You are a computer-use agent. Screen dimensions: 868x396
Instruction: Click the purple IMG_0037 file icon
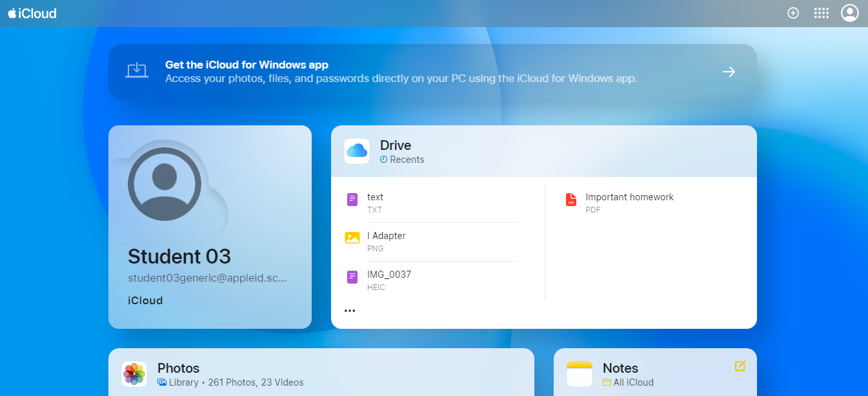pos(352,277)
